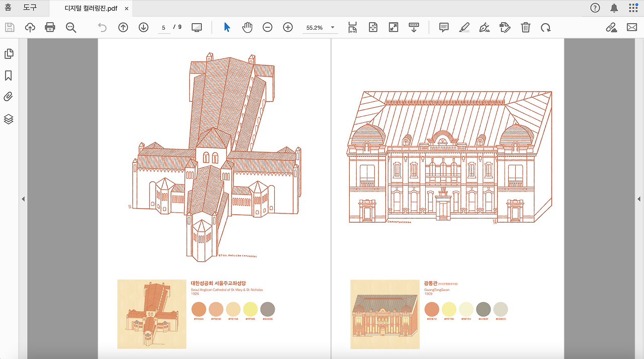644x359 pixels.
Task: Activate the arrow selection tool
Action: [x=227, y=27]
